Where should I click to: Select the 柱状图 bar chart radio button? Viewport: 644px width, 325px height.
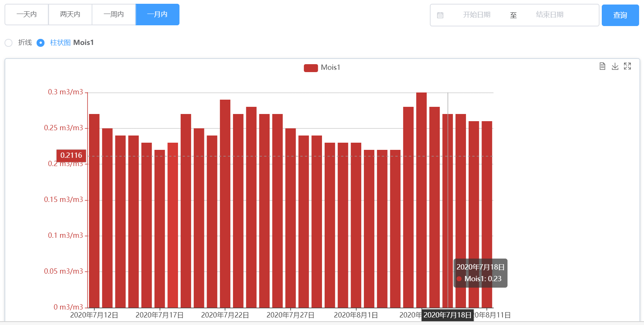tap(41, 43)
